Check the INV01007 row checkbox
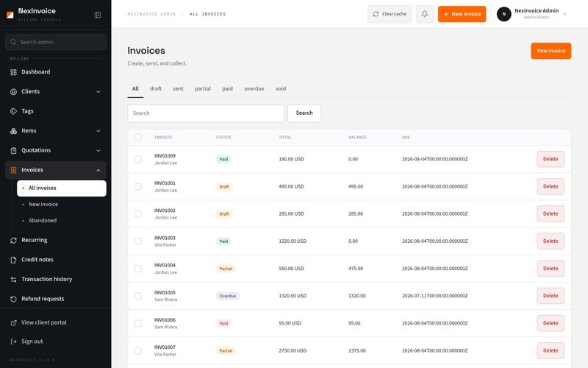 click(138, 351)
